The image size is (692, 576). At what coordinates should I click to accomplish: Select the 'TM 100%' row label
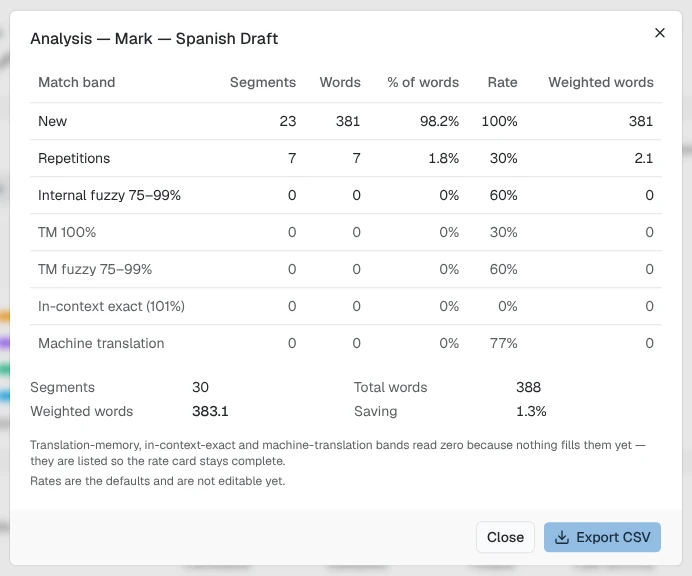click(67, 232)
